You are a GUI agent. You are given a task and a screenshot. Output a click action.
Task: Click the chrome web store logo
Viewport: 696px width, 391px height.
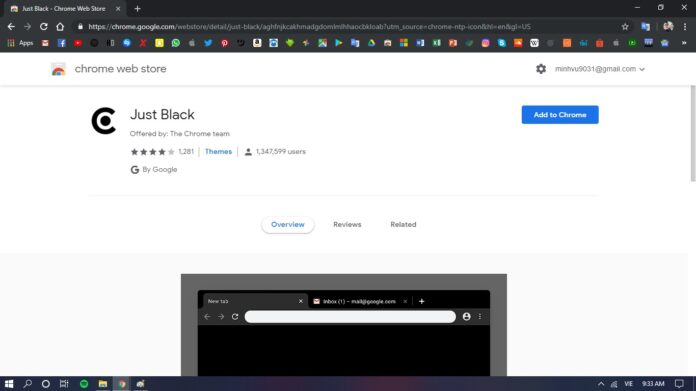click(x=58, y=69)
